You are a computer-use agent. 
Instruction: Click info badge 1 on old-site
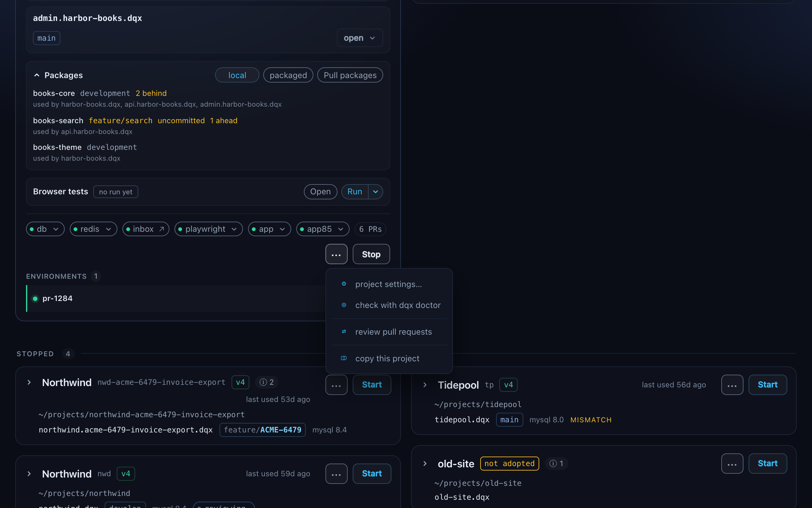click(556, 464)
